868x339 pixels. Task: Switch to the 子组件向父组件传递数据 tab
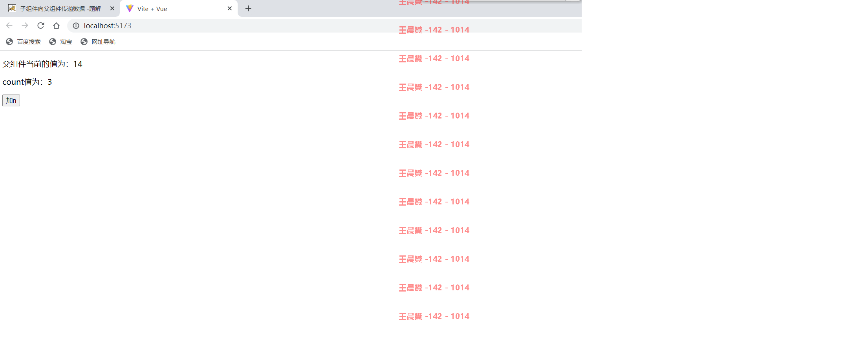60,9
